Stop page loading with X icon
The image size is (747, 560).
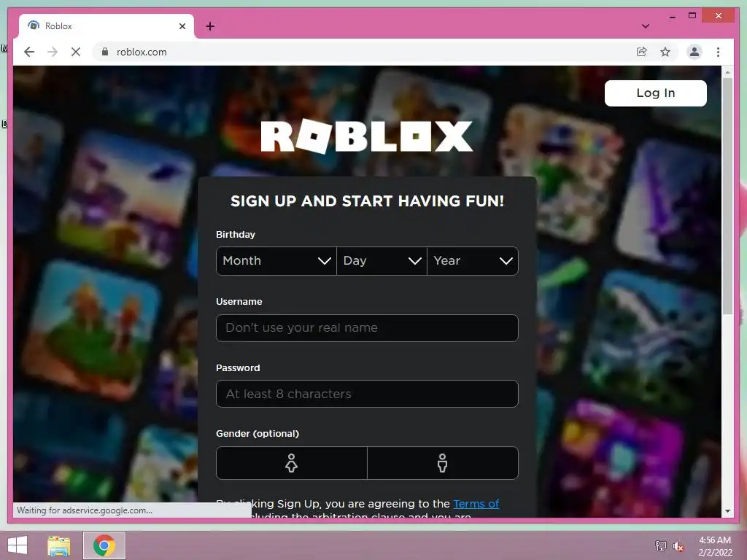[76, 52]
